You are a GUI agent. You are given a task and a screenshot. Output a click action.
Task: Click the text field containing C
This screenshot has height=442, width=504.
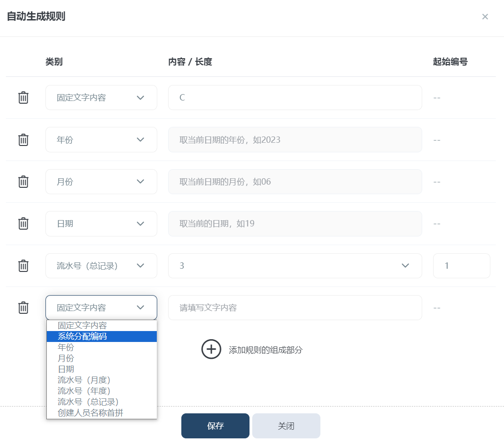point(294,97)
